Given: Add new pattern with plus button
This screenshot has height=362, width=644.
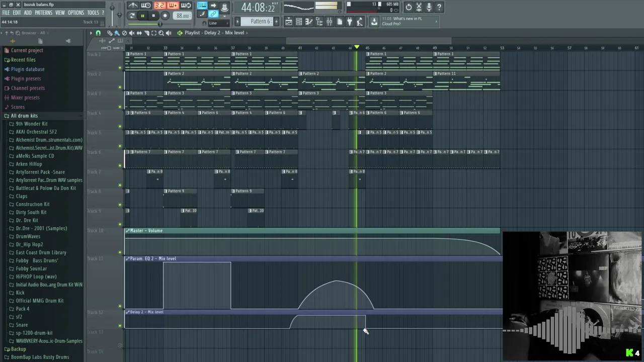Looking at the screenshot, I should [x=276, y=21].
